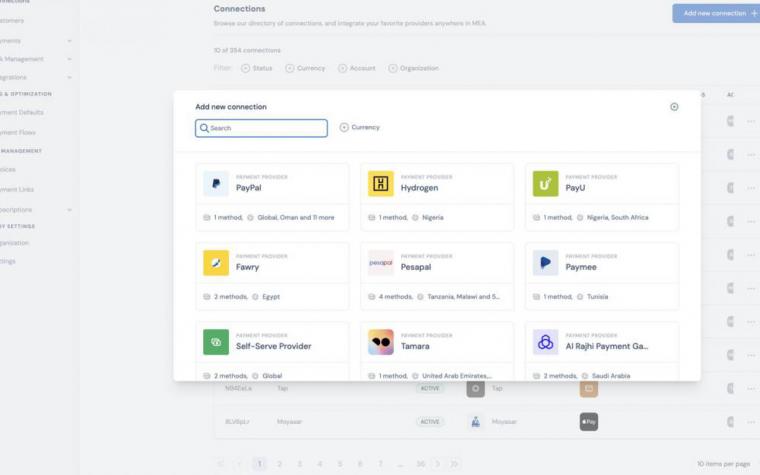The height and width of the screenshot is (475, 760).
Task: Go to page 2 in pagination
Action: pos(279,464)
